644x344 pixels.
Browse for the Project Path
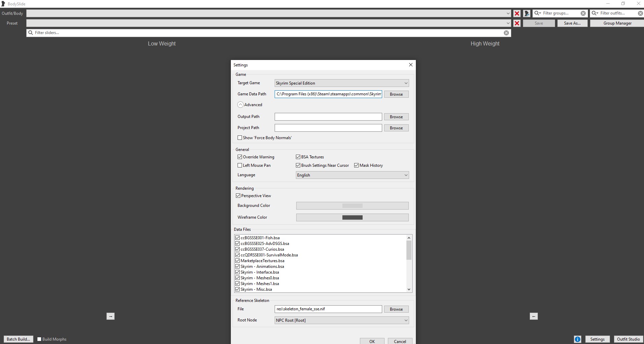point(396,128)
